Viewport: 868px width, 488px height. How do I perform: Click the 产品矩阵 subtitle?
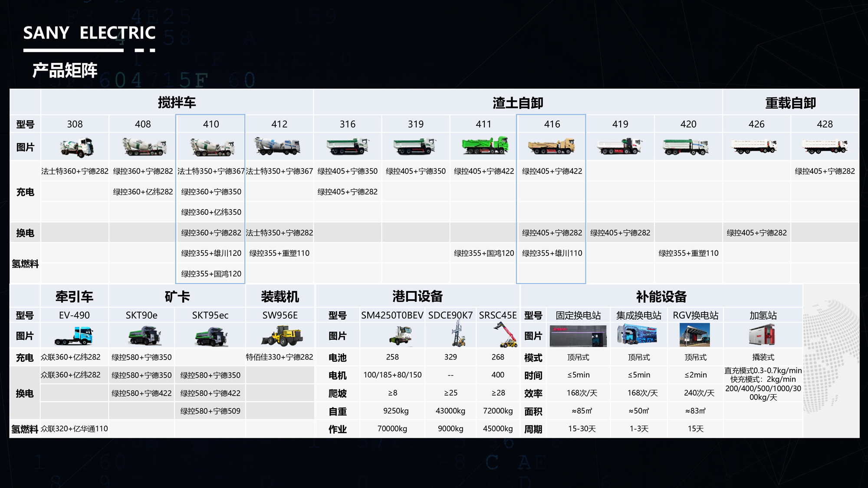tap(65, 70)
